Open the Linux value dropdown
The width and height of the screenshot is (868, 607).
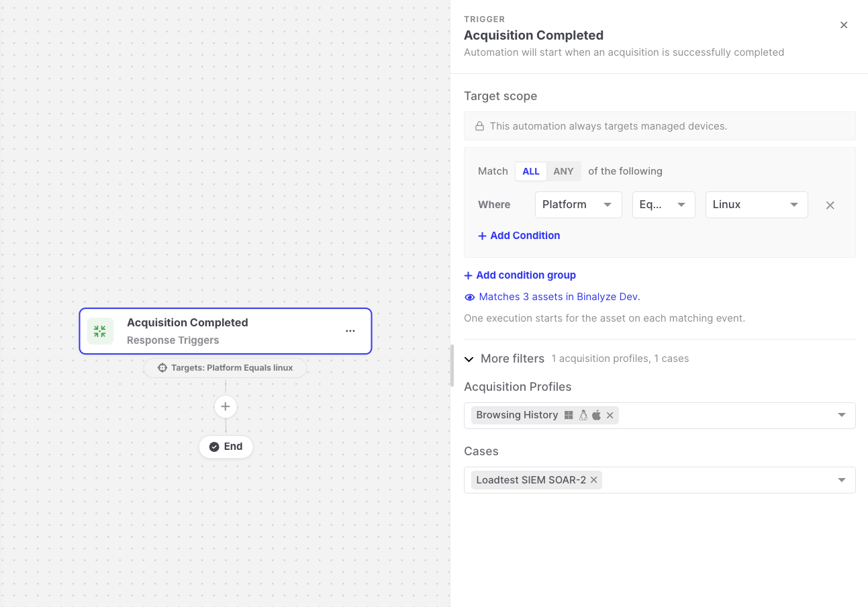[756, 205]
